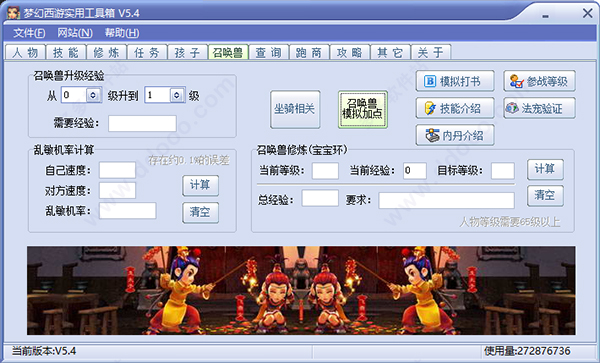Switch to the 攻略 tab
Viewport: 600px width, 363px height.
350,52
